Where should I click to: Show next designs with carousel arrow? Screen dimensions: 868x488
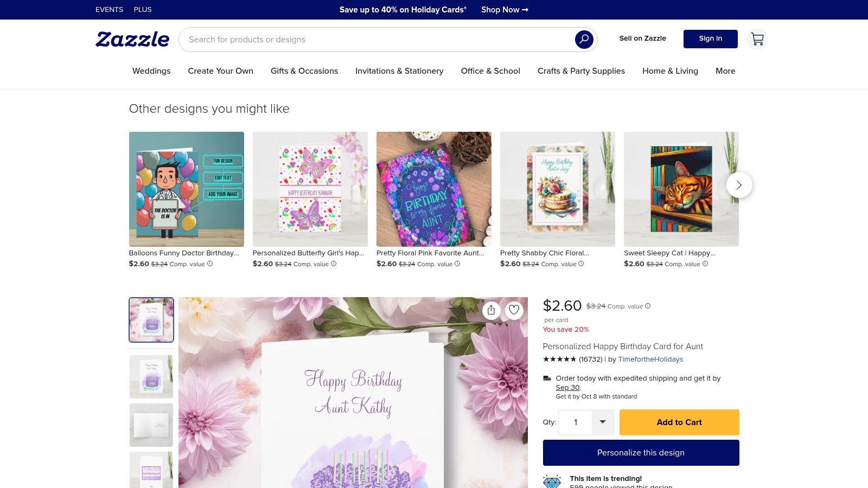point(739,185)
